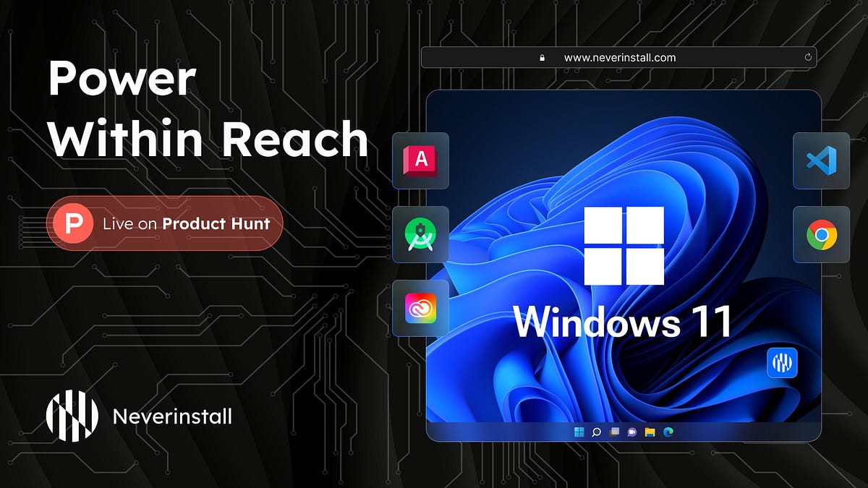Click the Neverinstall logo in the bottom left
The width and height of the screenshot is (868, 488).
[x=71, y=416]
